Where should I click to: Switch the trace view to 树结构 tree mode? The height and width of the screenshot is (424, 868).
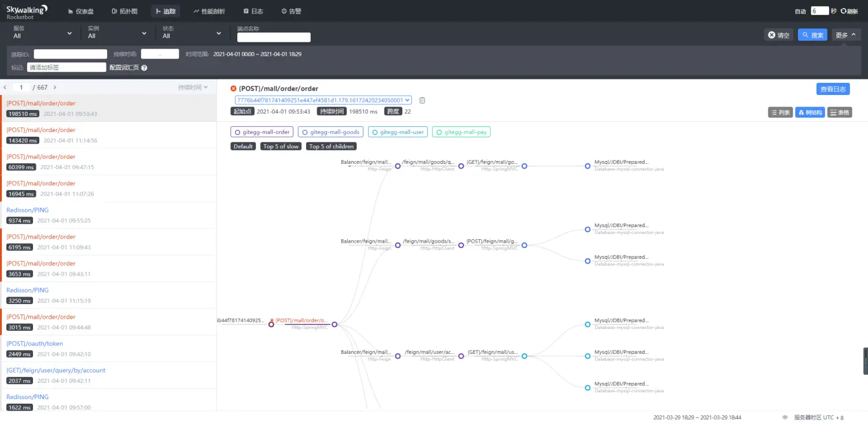810,112
